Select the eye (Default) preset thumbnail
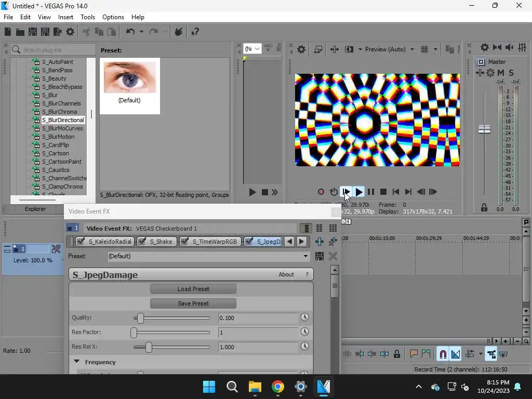This screenshot has width=532, height=399. pos(129,86)
